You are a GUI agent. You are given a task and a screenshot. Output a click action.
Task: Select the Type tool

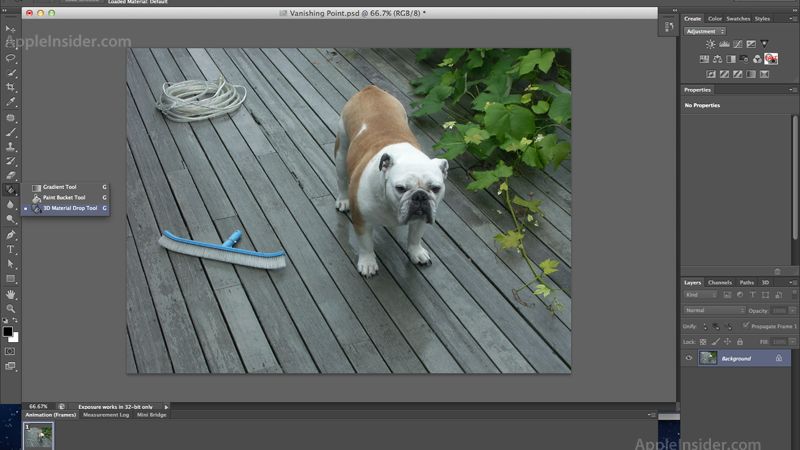(x=10, y=249)
